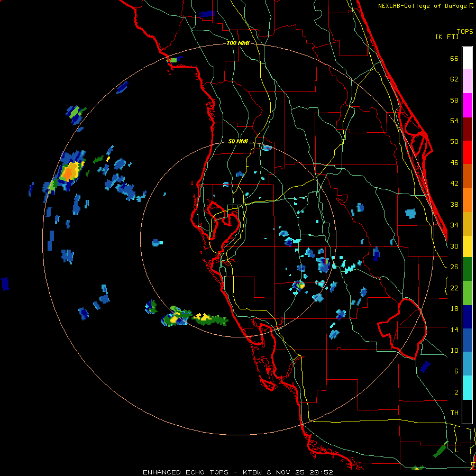The image size is (476, 476).
Task: Click the 20:52 timestamp
Action: [321, 472]
